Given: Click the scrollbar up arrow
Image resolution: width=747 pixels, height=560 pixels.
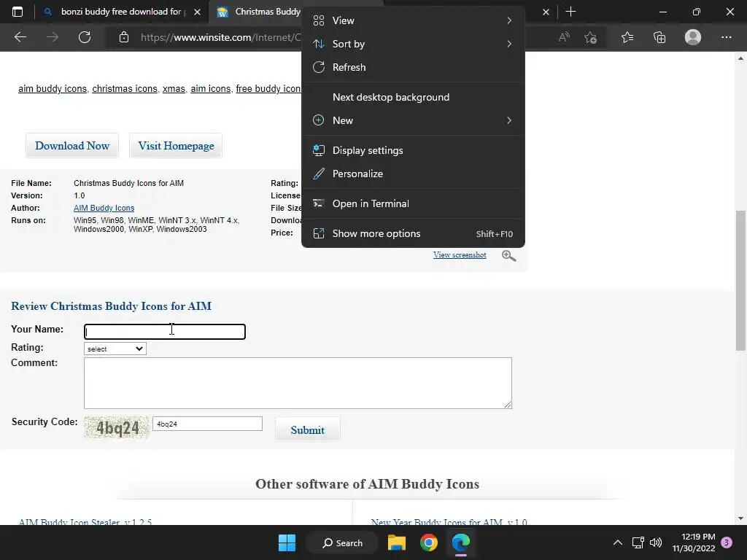Looking at the screenshot, I should pyautogui.click(x=740, y=58).
